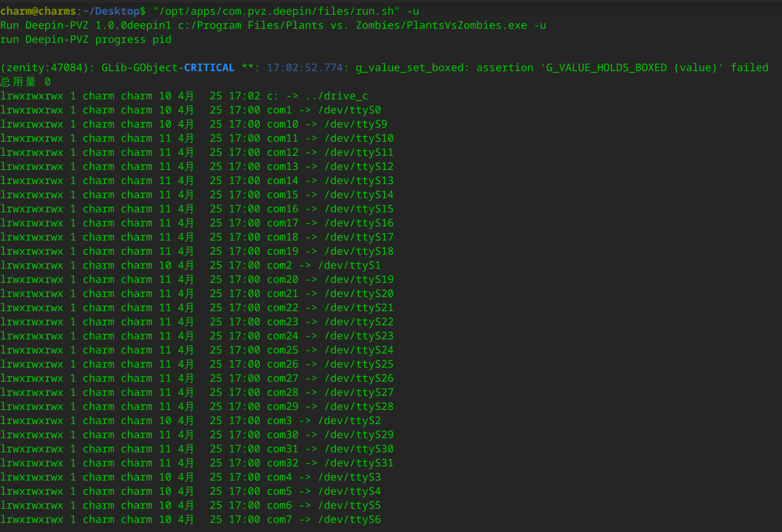Screen dimensions: 782x532
Task: Click the com2 symlink name
Action: click(x=279, y=265)
